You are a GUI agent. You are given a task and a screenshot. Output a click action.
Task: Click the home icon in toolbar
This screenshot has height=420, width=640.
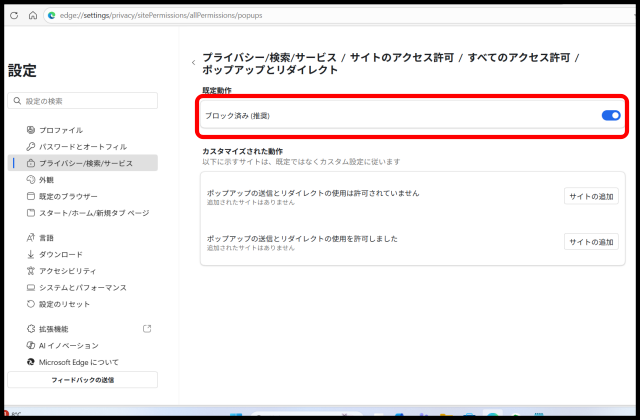click(x=33, y=16)
